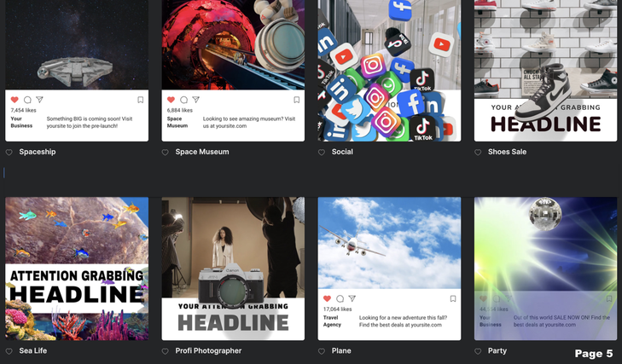
Task: Click bookmark icon in Plane post
Action: click(x=453, y=299)
